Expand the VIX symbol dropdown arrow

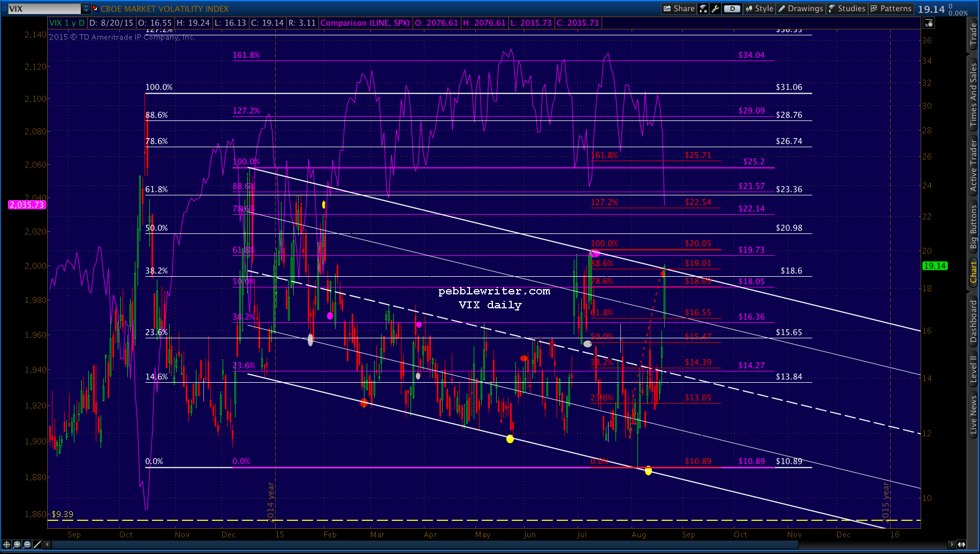tap(86, 9)
